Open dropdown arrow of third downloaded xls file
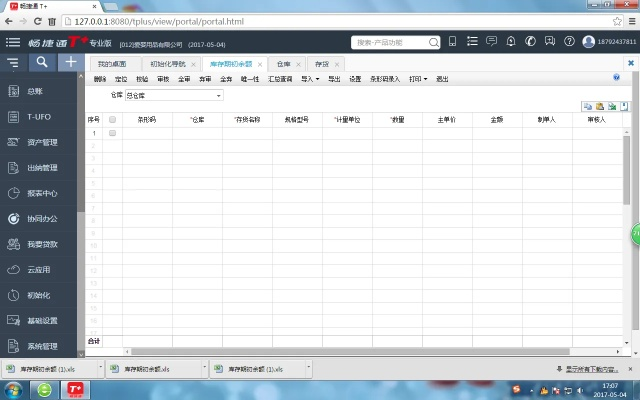The image size is (640, 400). pos(309,369)
